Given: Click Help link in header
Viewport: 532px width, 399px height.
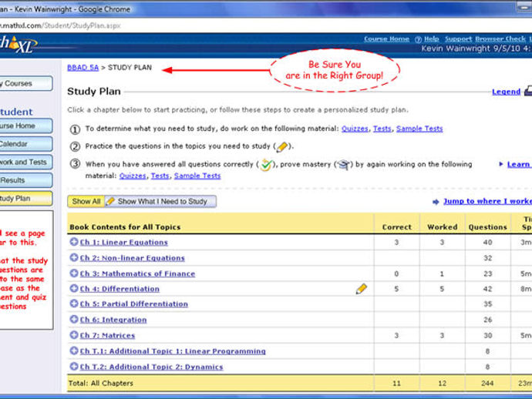Looking at the screenshot, I should point(431,39).
